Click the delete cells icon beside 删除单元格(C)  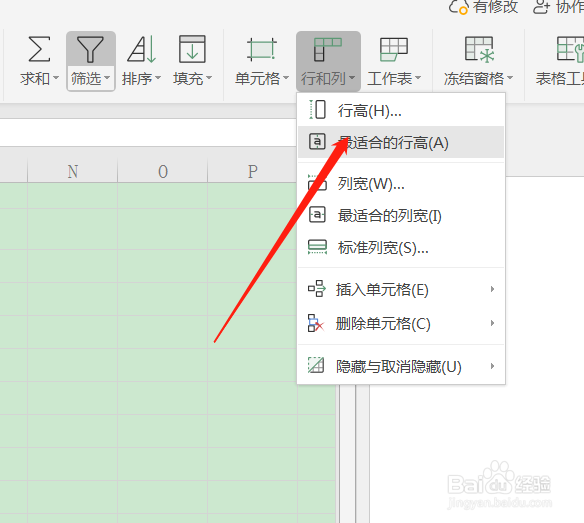(x=316, y=323)
